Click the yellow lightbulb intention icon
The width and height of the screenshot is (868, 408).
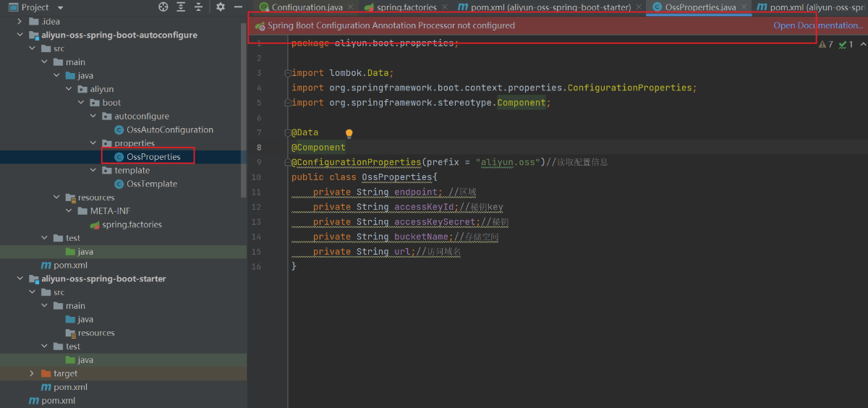pyautogui.click(x=349, y=134)
